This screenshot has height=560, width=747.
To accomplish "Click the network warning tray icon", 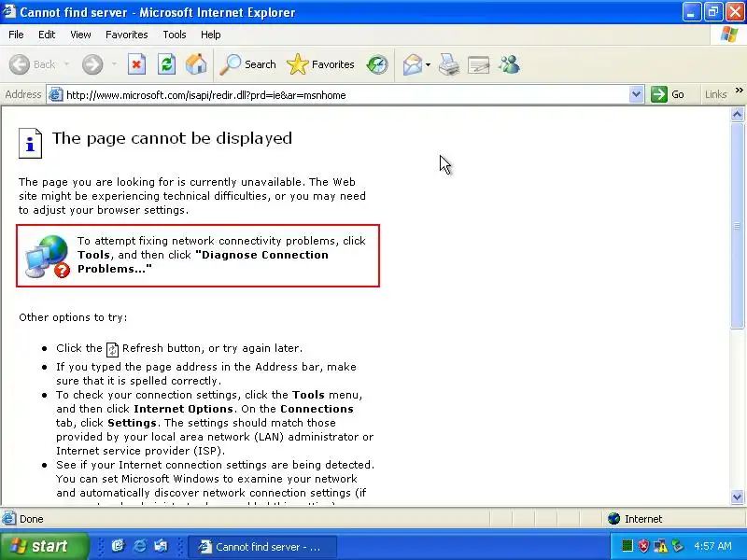I will [x=660, y=546].
